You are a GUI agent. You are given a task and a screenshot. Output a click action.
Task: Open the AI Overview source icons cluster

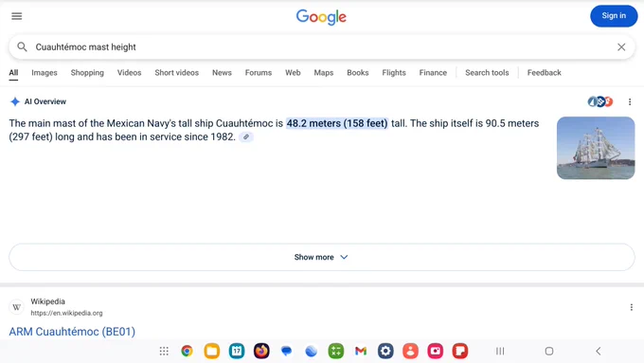600,101
